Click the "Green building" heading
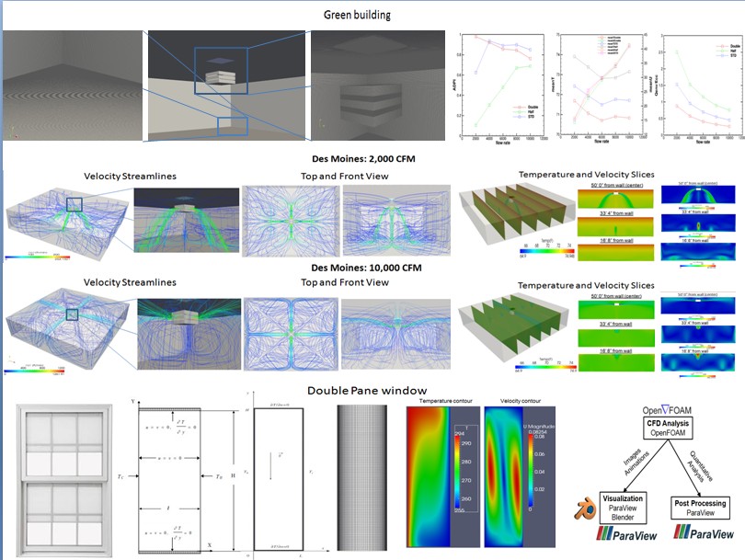 pos(357,16)
